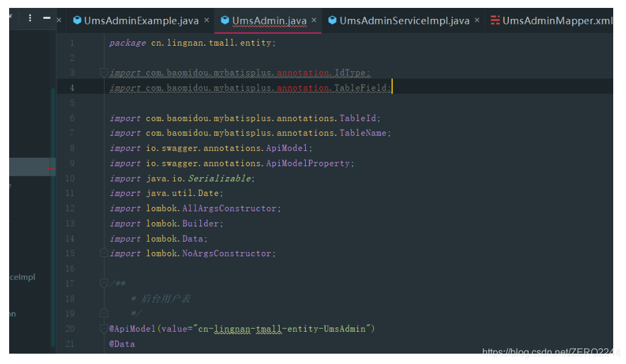Viewport: 626px width, 364px height.
Task: Close the UmsAdmin.java tab
Action: 315,20
